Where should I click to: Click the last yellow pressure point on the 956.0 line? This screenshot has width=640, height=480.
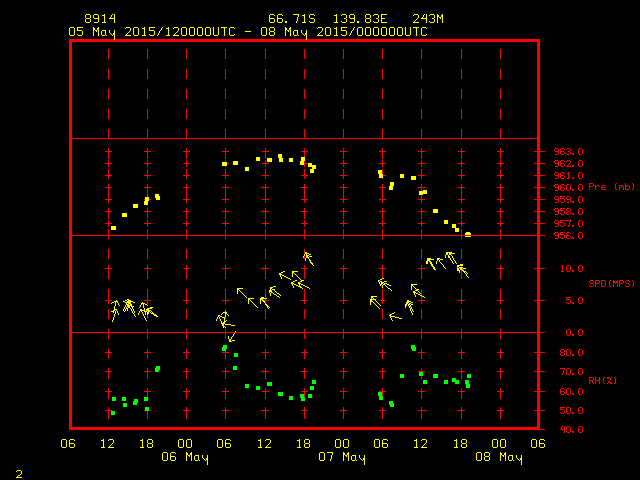point(468,234)
